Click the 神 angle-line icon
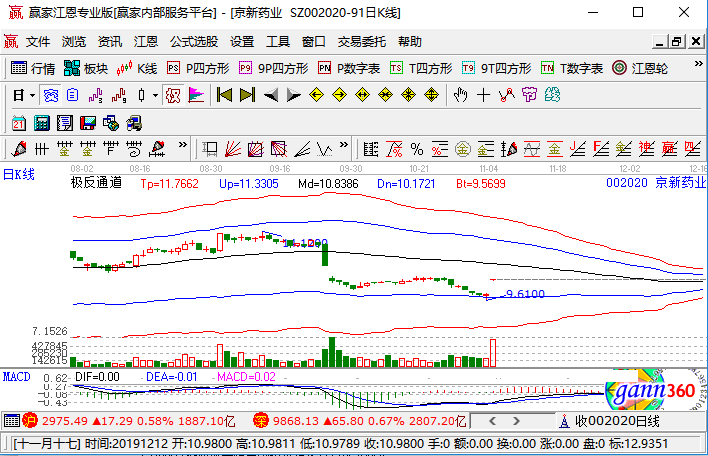Viewport: 708px width, 456px height. point(647,149)
